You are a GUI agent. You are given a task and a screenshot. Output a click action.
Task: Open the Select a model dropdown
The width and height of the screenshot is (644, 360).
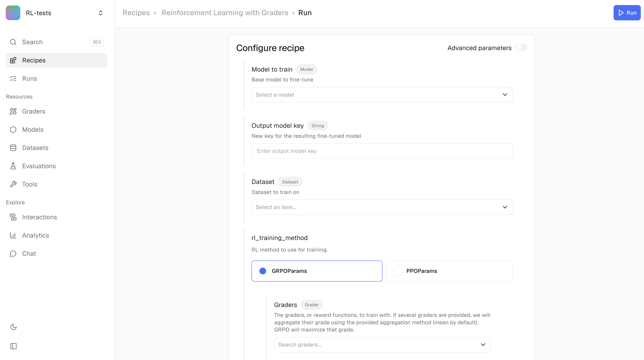382,95
